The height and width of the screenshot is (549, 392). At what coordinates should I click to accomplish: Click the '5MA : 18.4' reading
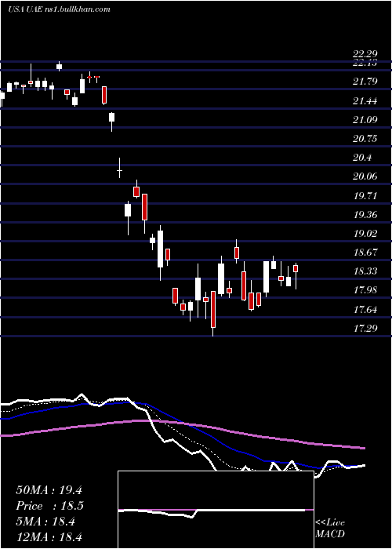coord(45,522)
